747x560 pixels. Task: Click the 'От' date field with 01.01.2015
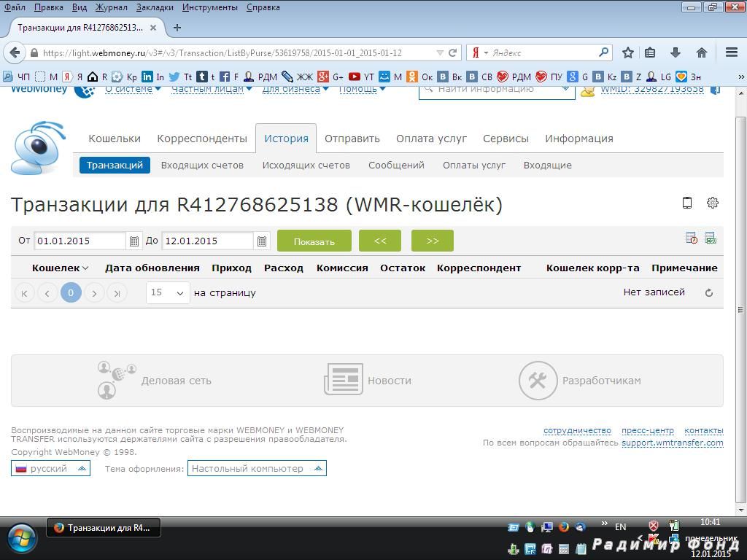pos(80,241)
